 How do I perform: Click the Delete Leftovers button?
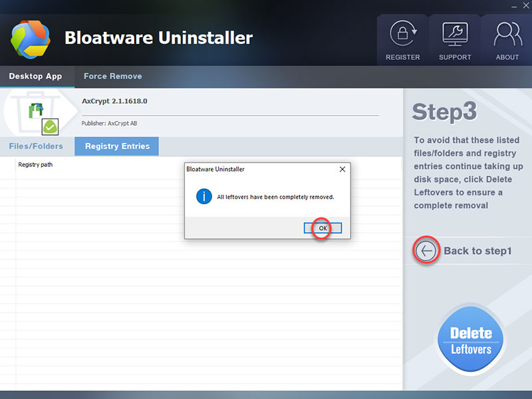pyautogui.click(x=471, y=339)
